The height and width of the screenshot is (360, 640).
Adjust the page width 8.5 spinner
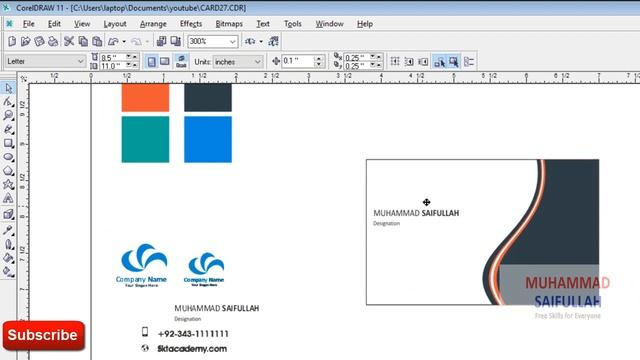[x=131, y=57]
